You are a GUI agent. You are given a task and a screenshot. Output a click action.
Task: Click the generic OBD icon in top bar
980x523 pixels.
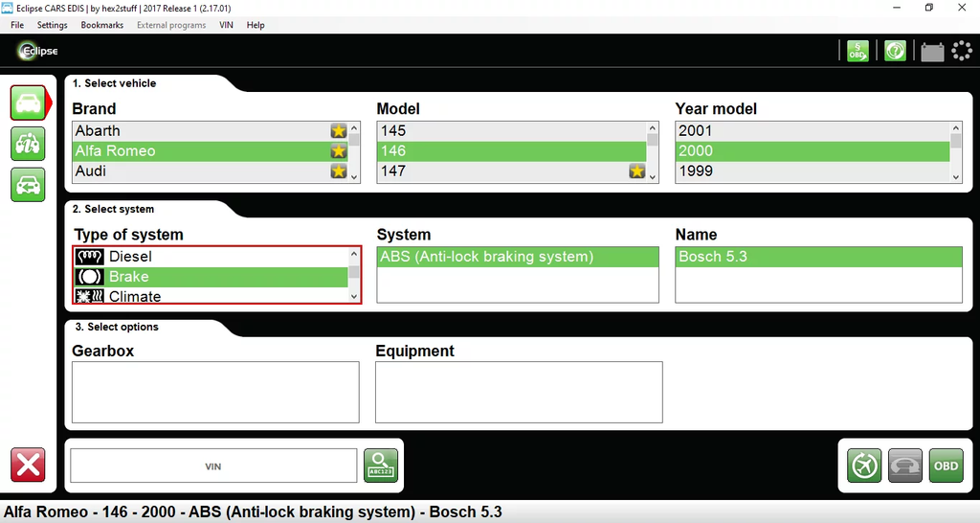[x=857, y=52]
